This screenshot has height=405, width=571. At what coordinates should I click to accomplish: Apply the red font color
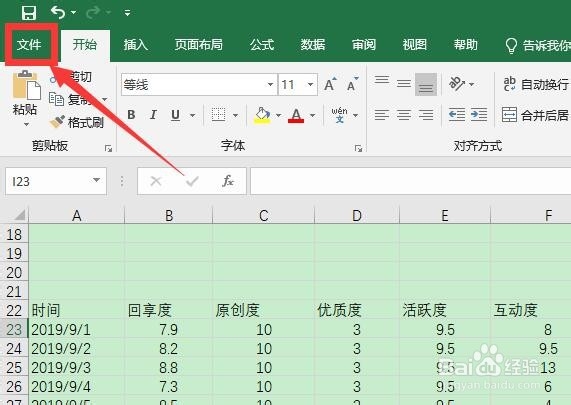point(296,115)
